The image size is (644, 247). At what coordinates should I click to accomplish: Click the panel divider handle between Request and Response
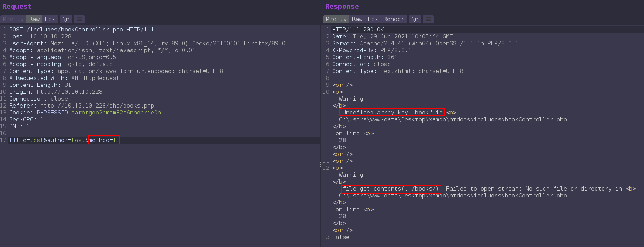[x=320, y=164]
